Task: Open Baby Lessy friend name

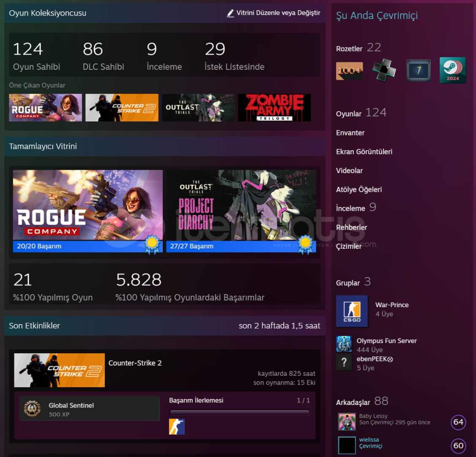Action: coord(373,416)
